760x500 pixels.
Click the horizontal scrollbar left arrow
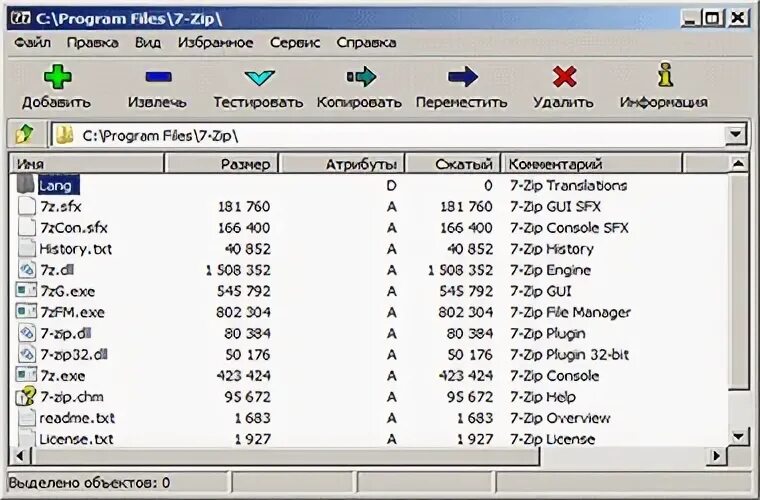coord(20,456)
